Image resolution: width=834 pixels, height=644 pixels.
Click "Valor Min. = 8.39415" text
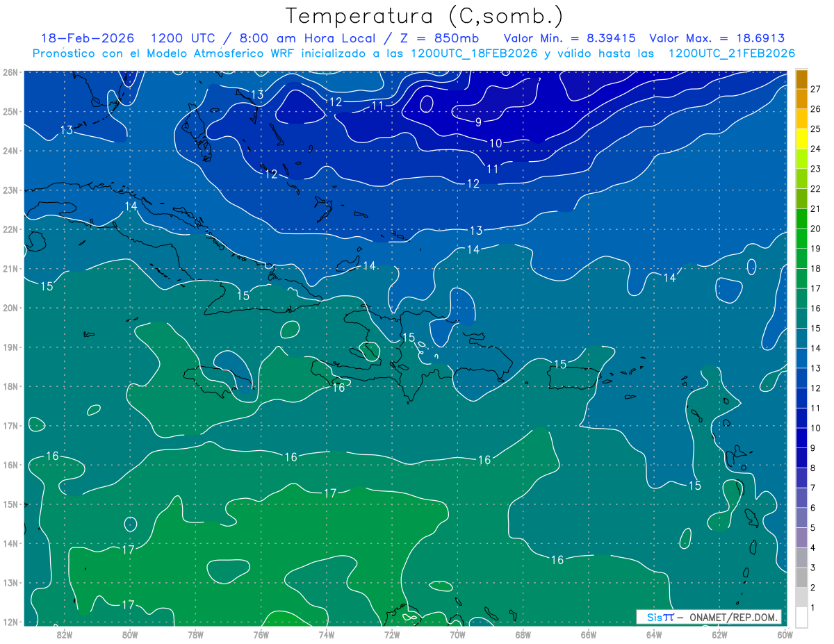coord(570,38)
